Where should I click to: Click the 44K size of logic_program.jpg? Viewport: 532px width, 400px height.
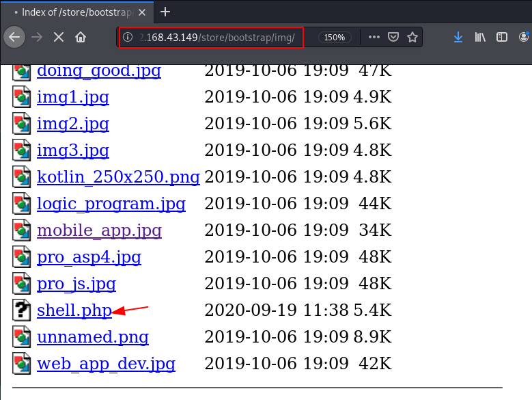[x=375, y=203]
